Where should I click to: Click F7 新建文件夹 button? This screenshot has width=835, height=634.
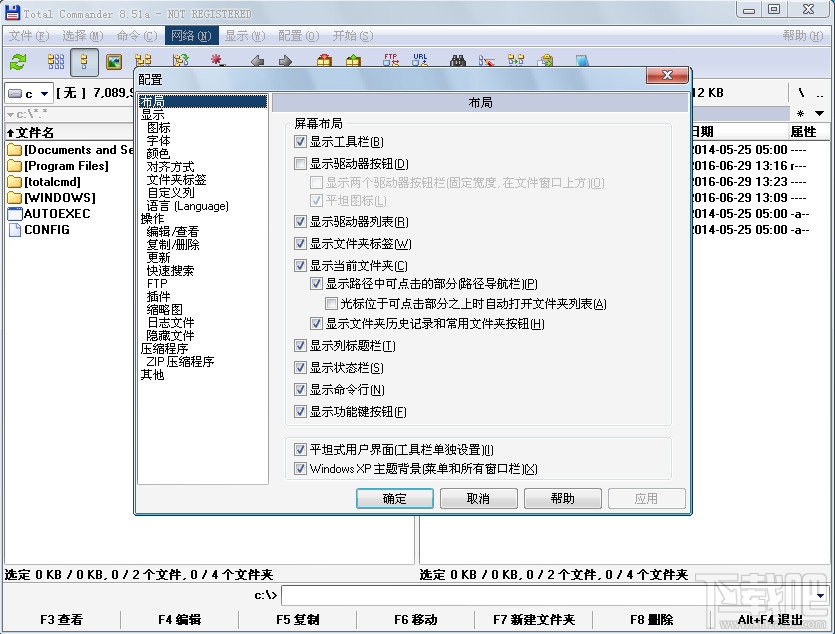[534, 619]
